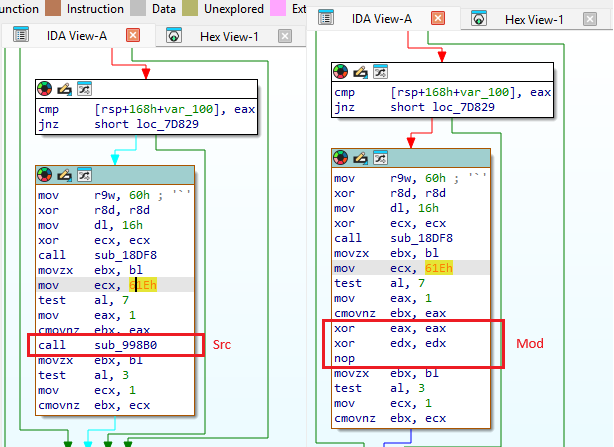Click group nodes icon on Src cmp block
Image resolution: width=614 pixels, height=447 pixels.
(84, 89)
